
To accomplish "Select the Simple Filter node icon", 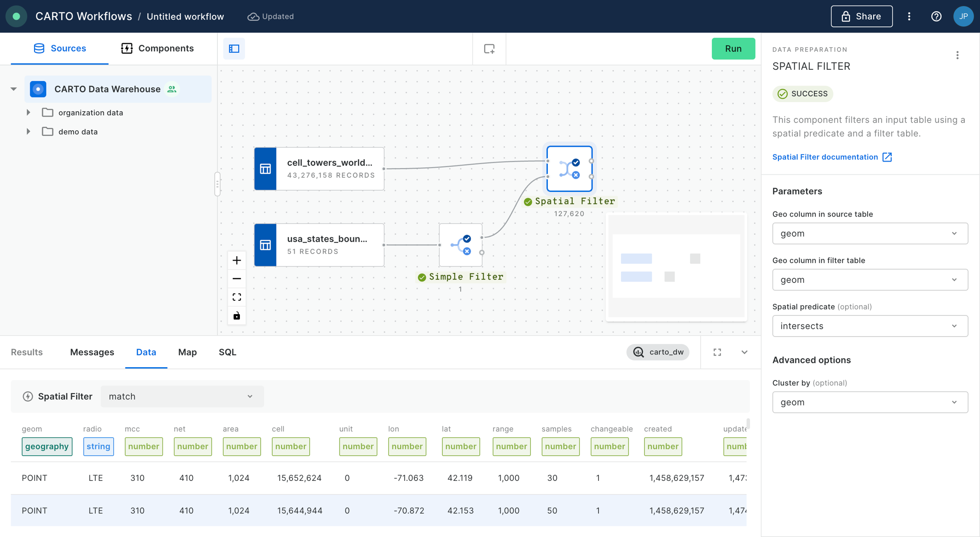I will click(x=461, y=245).
